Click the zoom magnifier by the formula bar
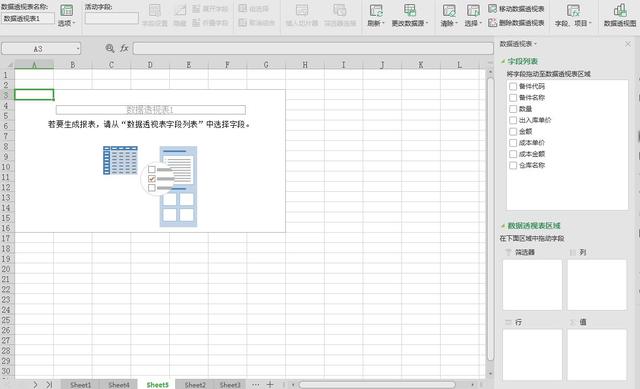 110,48
